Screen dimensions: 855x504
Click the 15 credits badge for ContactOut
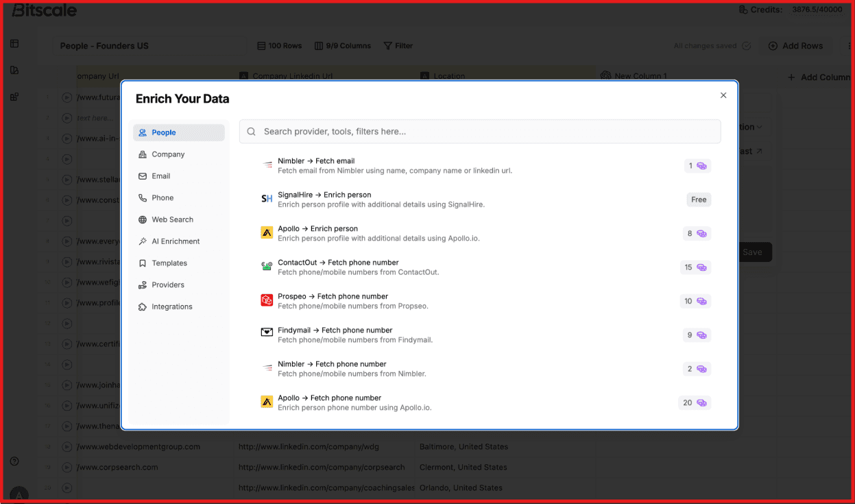[x=696, y=267]
